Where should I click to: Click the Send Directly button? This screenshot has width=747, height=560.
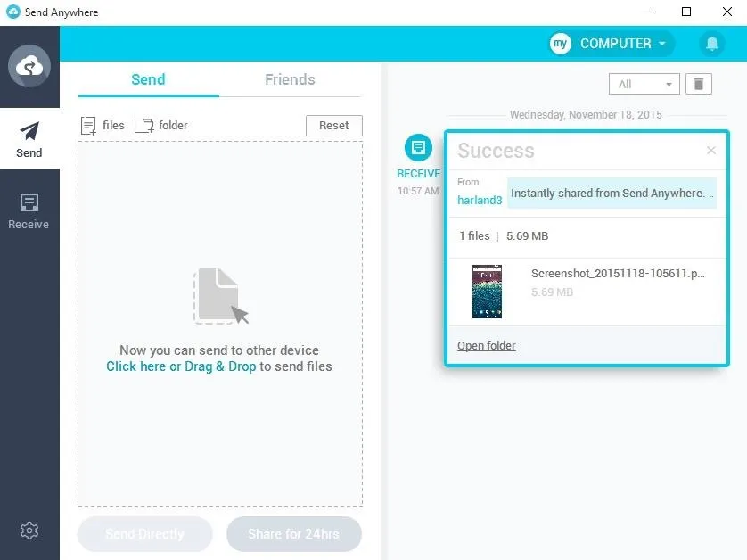click(x=144, y=534)
